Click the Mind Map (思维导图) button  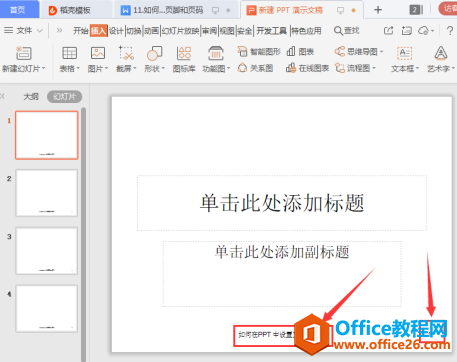(359, 52)
